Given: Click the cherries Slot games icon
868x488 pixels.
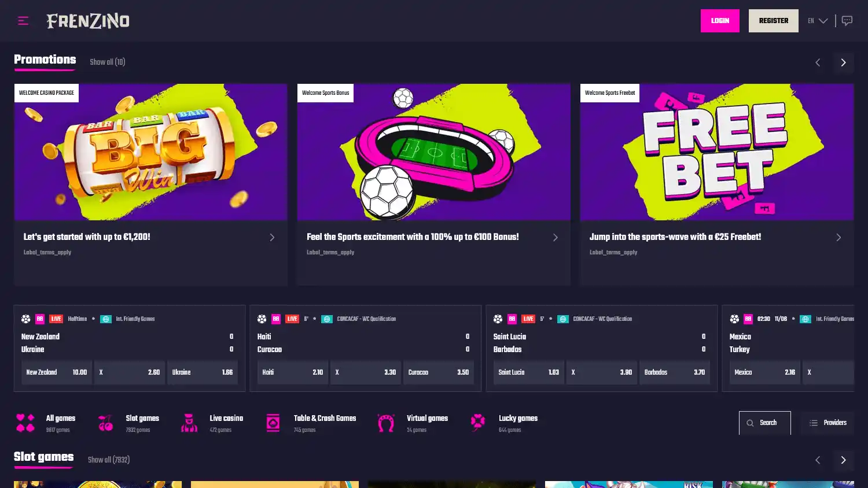Looking at the screenshot, I should coord(105,423).
